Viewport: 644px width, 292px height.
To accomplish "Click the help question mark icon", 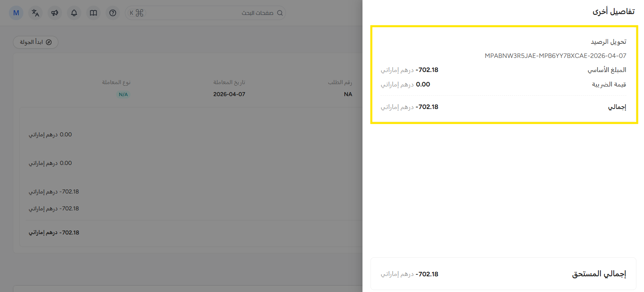I will [113, 13].
